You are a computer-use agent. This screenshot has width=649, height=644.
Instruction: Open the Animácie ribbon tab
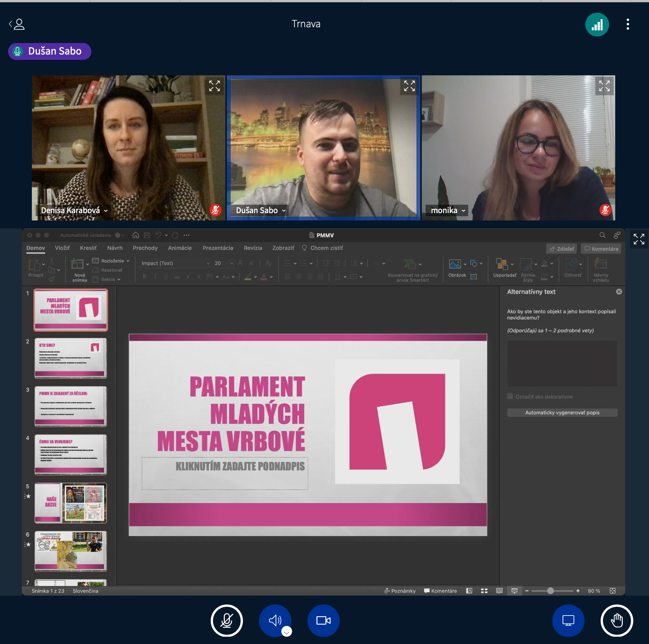coord(180,248)
